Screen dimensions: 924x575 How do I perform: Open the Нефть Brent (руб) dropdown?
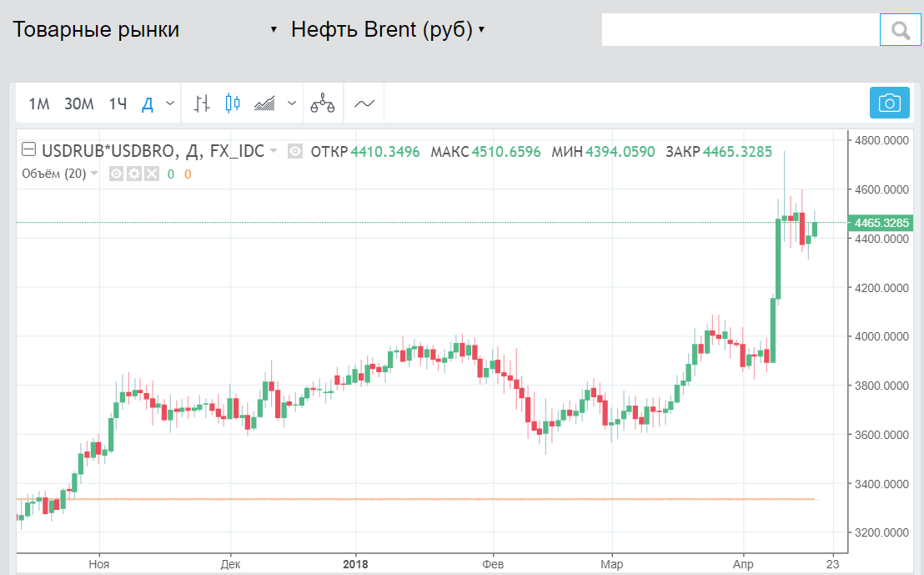[x=481, y=30]
